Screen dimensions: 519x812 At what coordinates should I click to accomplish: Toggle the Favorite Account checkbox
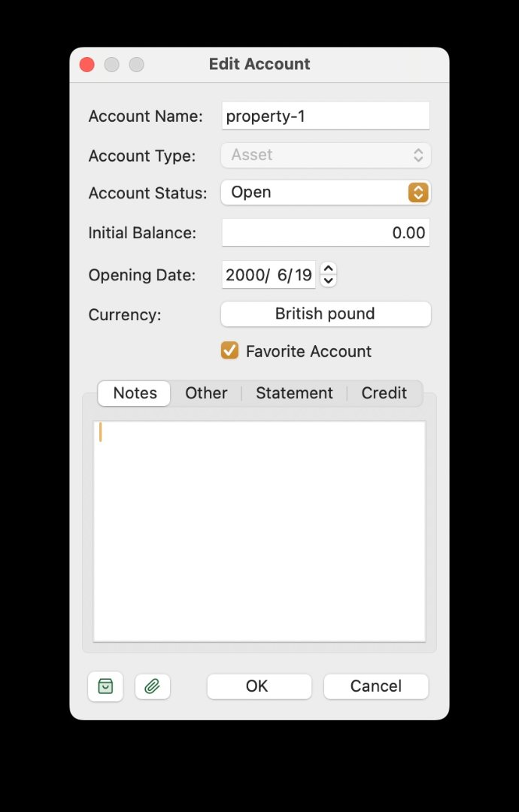pyautogui.click(x=229, y=351)
